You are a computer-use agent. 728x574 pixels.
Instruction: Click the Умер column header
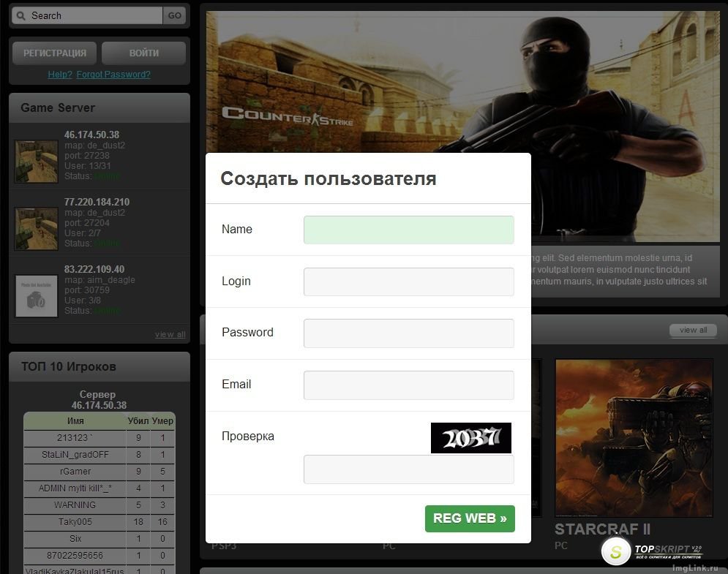162,421
